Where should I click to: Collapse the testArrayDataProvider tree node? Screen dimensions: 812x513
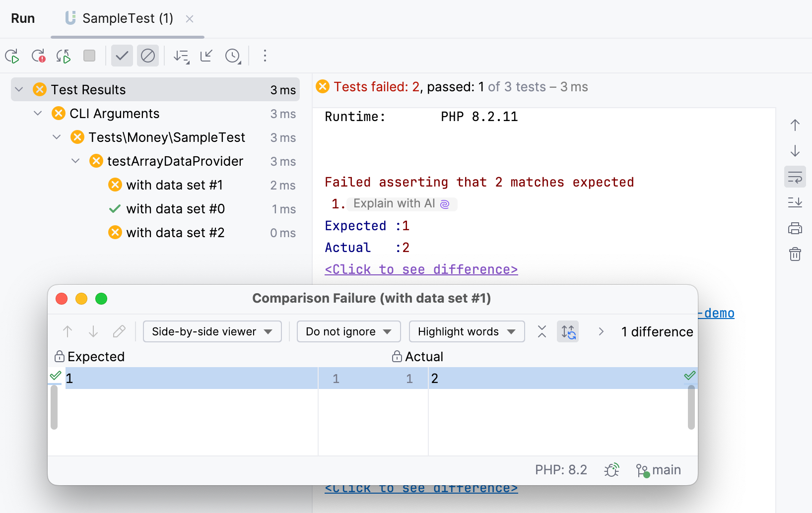[x=75, y=161]
